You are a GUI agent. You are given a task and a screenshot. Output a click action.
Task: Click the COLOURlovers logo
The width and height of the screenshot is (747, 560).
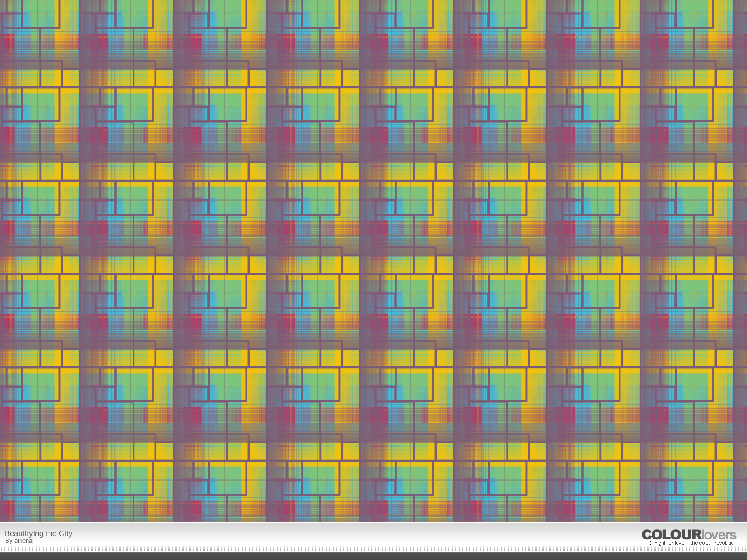(x=689, y=535)
